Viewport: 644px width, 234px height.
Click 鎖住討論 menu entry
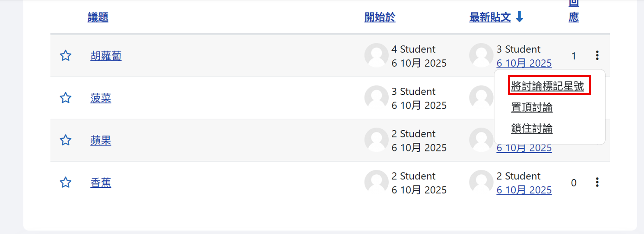tap(532, 128)
